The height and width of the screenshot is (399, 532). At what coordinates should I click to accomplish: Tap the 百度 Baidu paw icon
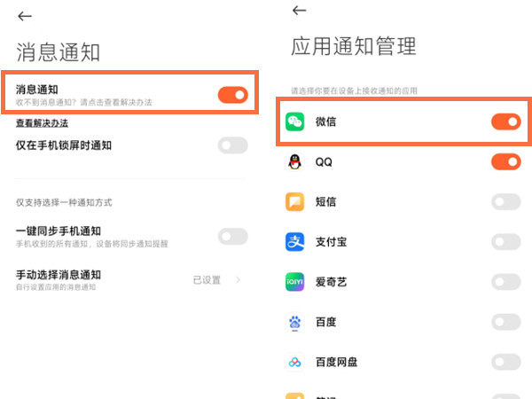[x=295, y=322]
